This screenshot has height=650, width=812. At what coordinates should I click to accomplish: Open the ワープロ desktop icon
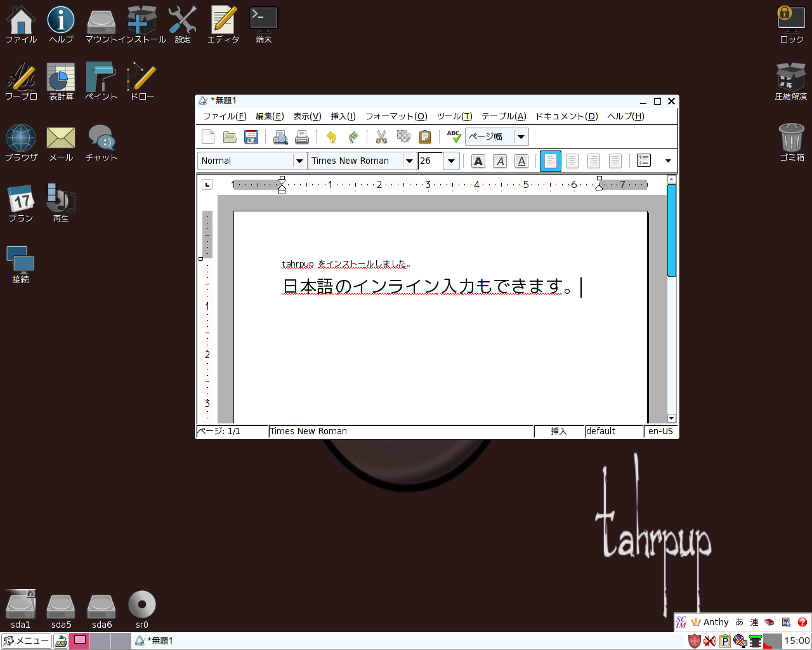[x=21, y=83]
